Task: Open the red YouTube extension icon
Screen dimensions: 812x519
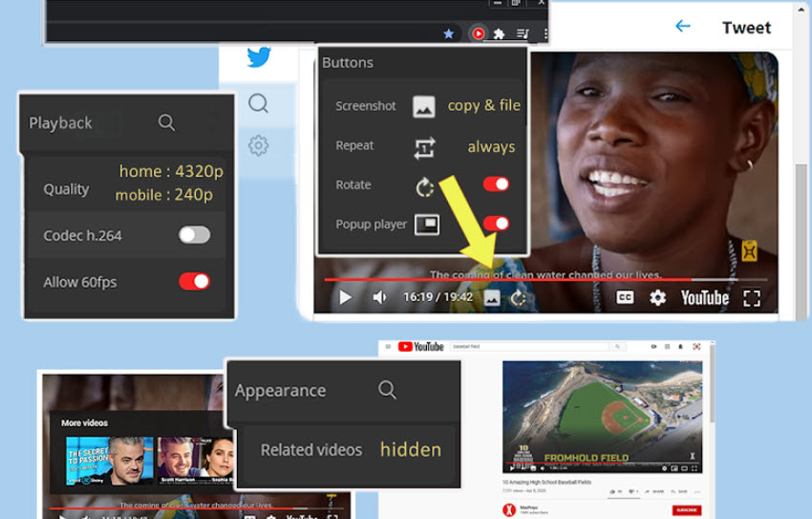Action: (478, 33)
